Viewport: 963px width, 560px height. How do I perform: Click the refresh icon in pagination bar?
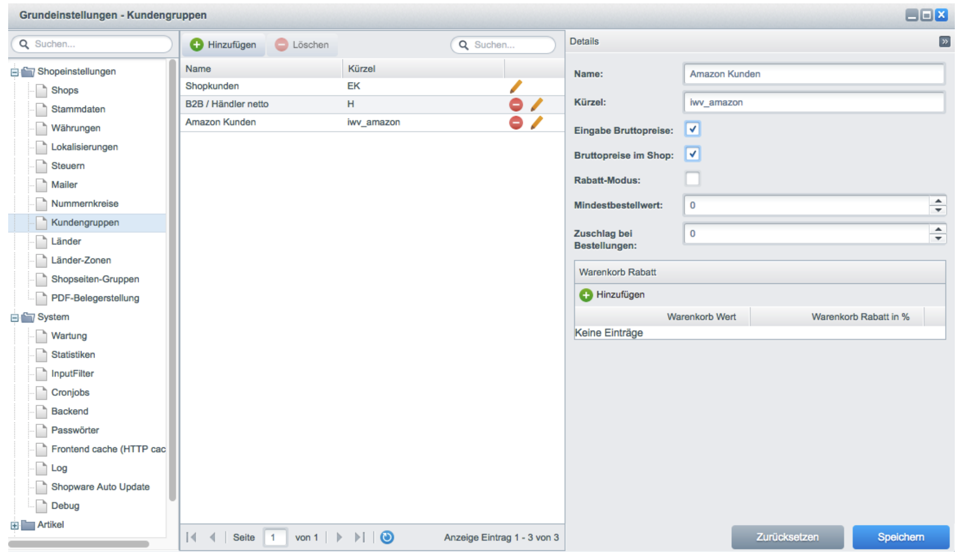(x=387, y=537)
